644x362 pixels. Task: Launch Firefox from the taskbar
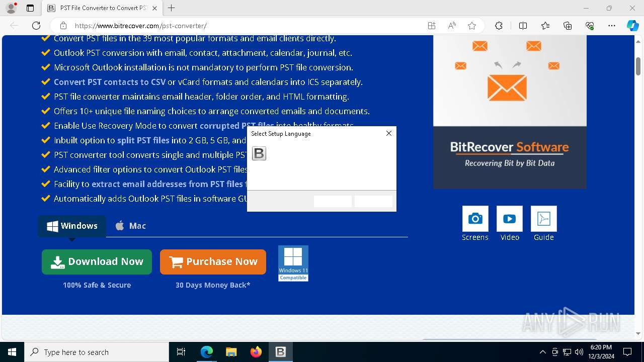pos(256,352)
